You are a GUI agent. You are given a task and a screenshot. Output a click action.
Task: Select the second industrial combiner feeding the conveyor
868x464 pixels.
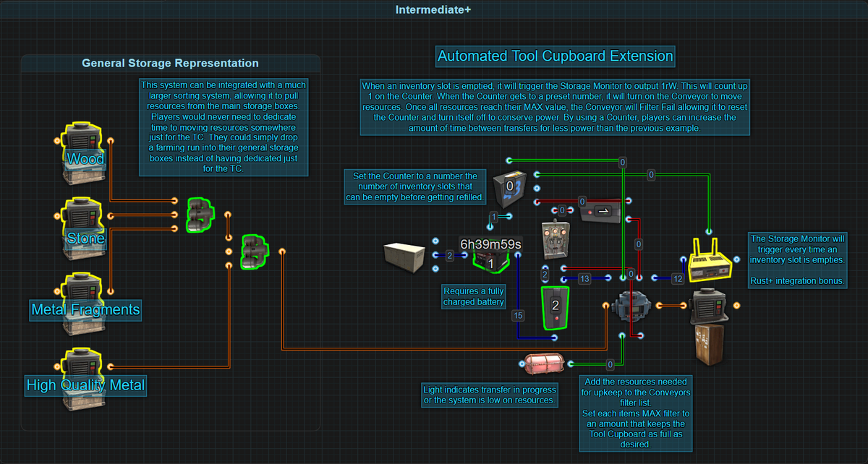pyautogui.click(x=253, y=251)
